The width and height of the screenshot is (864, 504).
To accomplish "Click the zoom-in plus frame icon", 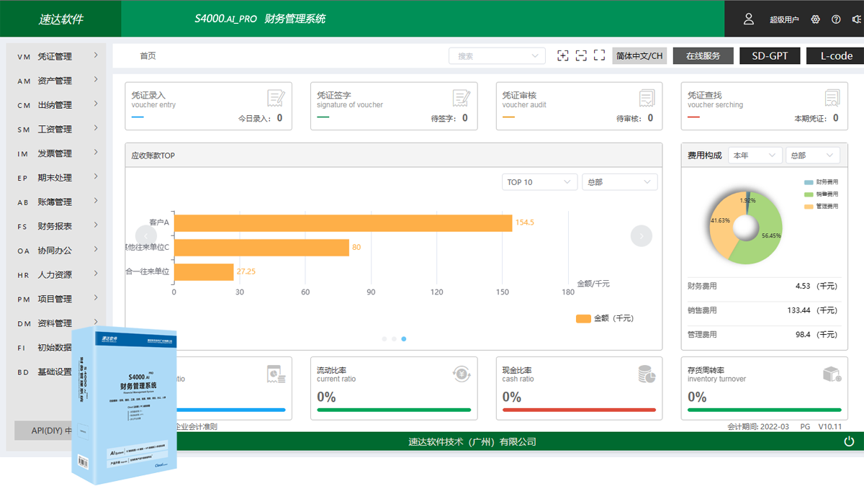I will (563, 55).
